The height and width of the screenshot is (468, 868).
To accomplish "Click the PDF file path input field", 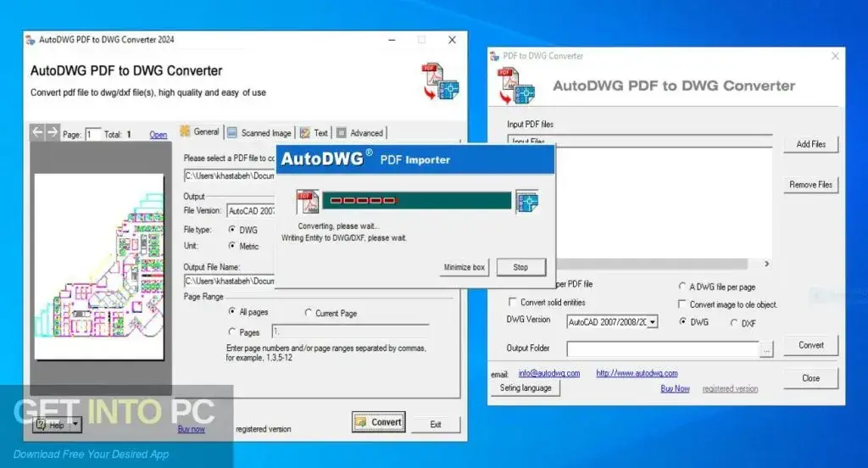I will (x=229, y=175).
